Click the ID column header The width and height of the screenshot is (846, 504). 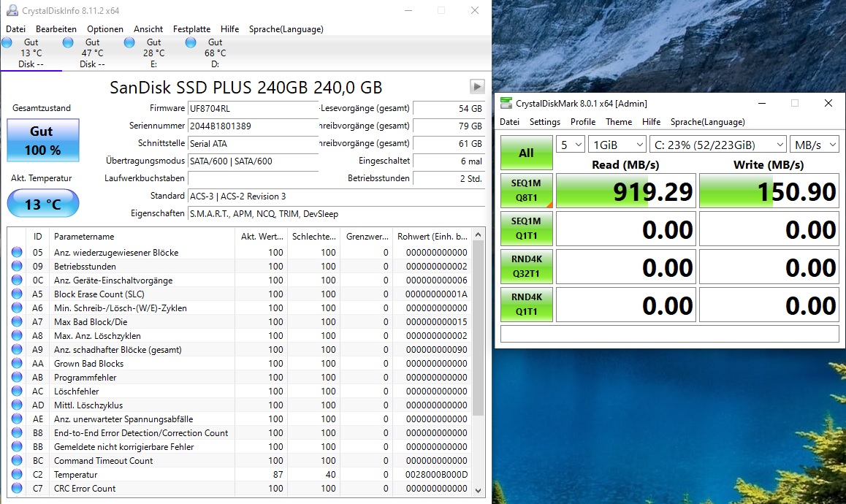coord(38,237)
